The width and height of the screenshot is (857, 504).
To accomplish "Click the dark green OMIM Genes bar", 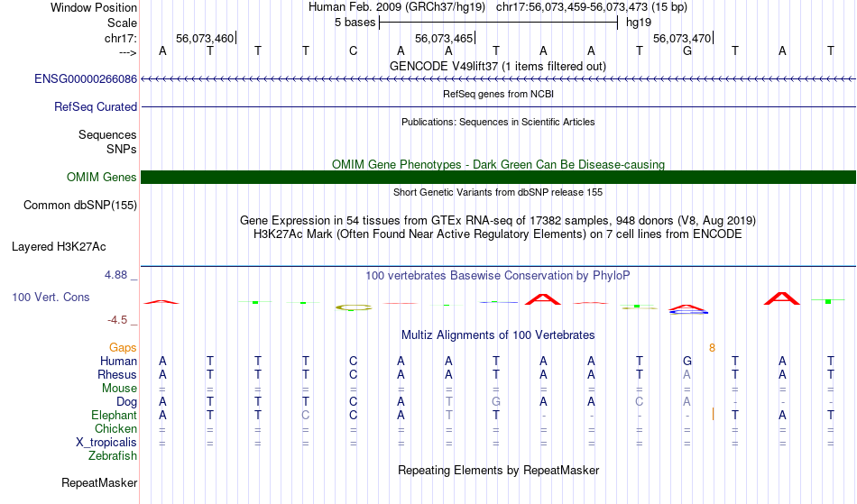I will coord(498,177).
